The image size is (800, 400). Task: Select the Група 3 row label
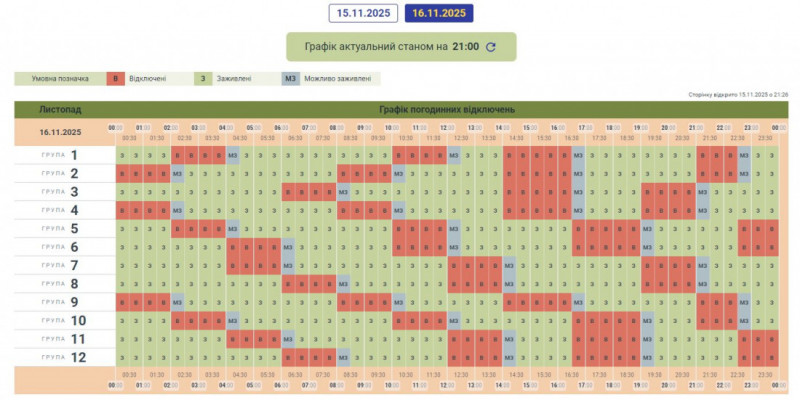(x=60, y=192)
